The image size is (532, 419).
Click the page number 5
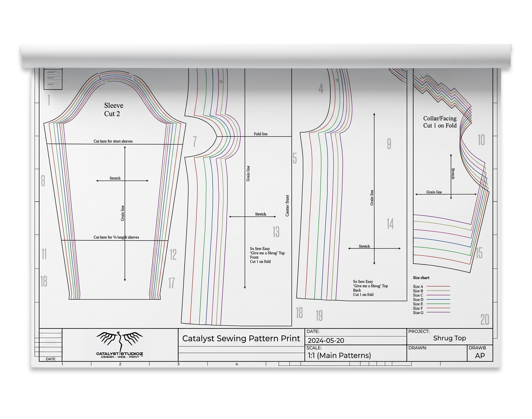pos(295,158)
